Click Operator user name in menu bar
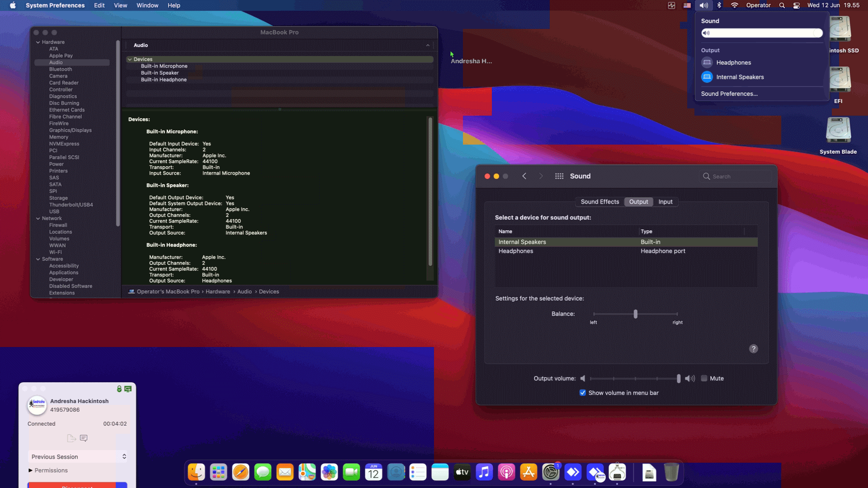 [758, 5]
